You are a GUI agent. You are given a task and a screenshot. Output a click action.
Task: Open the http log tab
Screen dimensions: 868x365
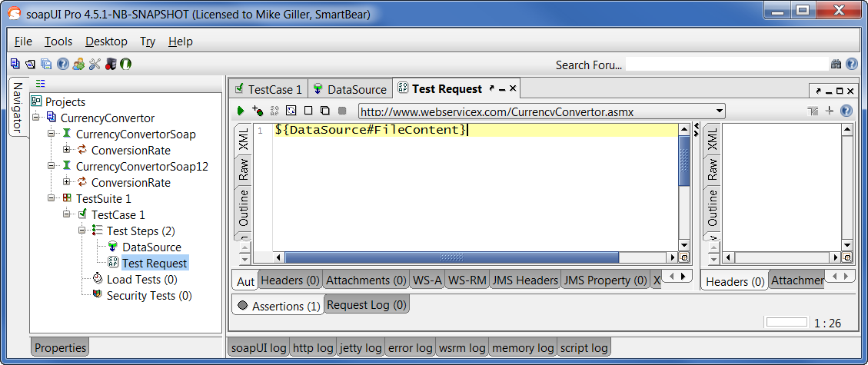[313, 348]
